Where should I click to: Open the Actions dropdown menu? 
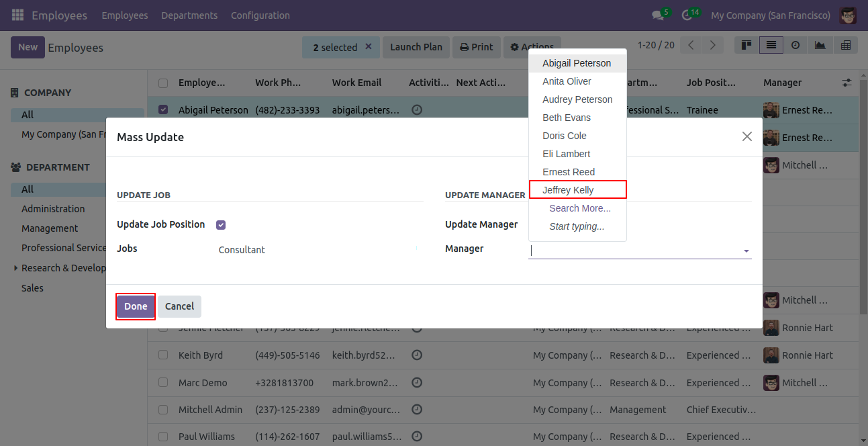tap(532, 47)
